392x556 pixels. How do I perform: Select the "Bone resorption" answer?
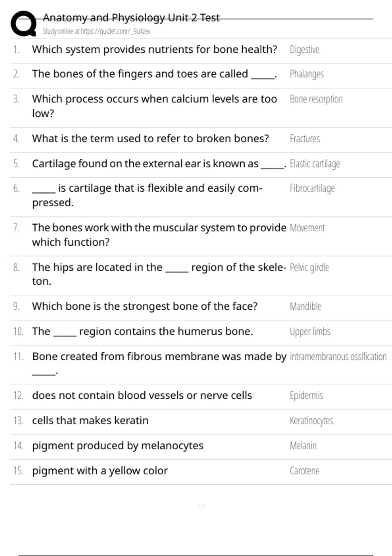pyautogui.click(x=316, y=99)
